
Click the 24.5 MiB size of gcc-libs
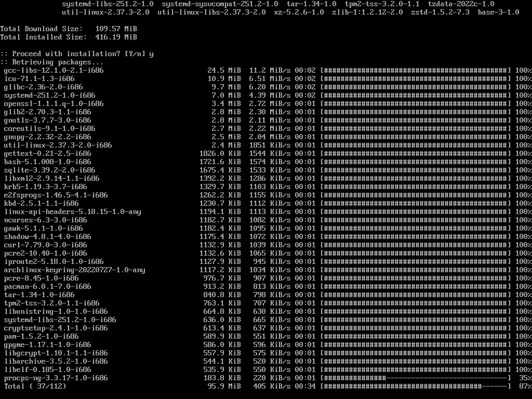point(224,71)
